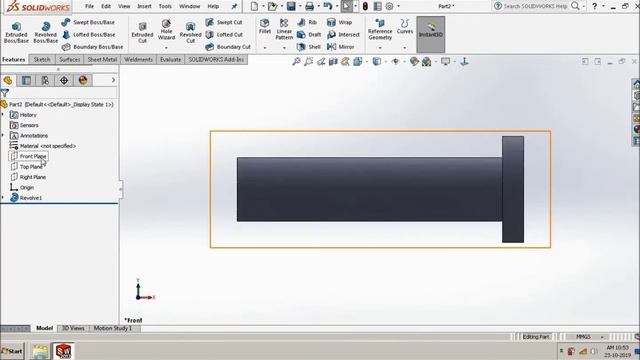Choose the Boundary Cut feature
This screenshot has width=640, height=360.
(228, 47)
